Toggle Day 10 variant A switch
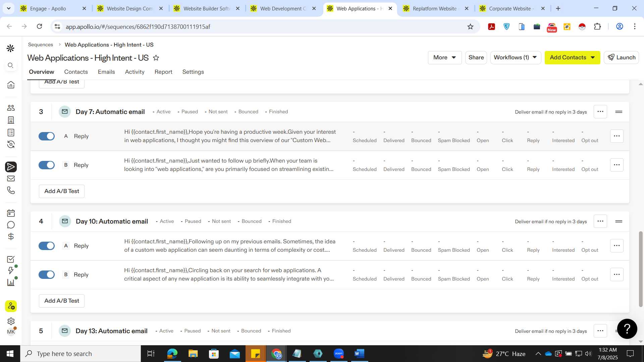The height and width of the screenshot is (362, 644). 47,246
